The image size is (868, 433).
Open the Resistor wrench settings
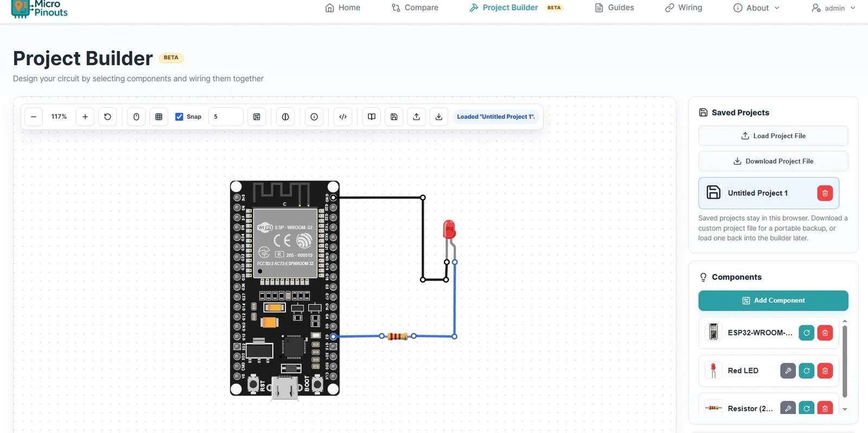pyautogui.click(x=788, y=408)
